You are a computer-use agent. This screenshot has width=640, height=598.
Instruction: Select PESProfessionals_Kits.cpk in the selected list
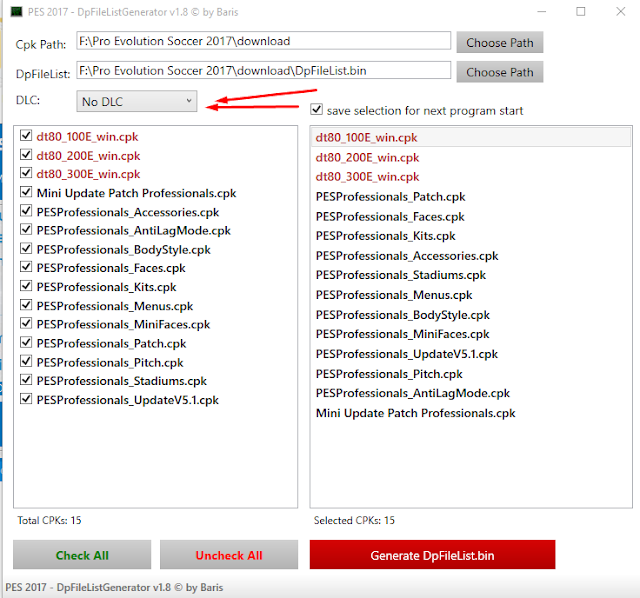click(x=471, y=236)
